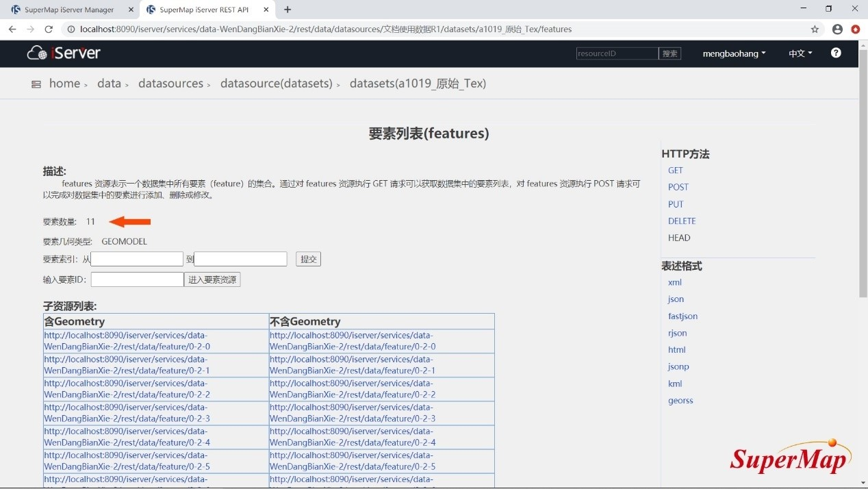Click the breadcrumb list icon beside home
868x489 pixels.
coord(36,84)
